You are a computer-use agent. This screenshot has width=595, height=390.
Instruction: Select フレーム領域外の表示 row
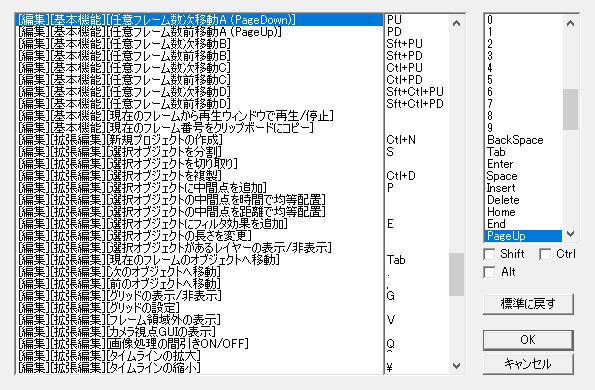199,320
